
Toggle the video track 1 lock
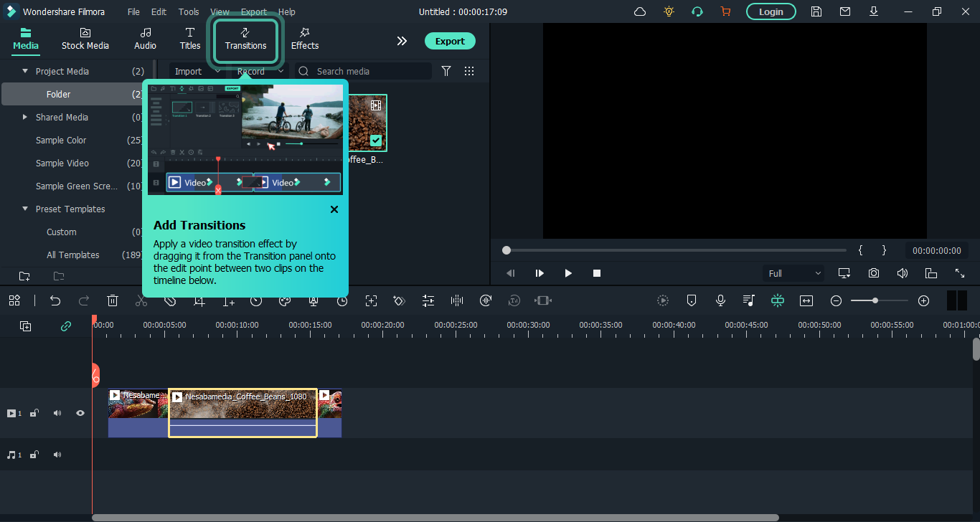[x=34, y=413]
